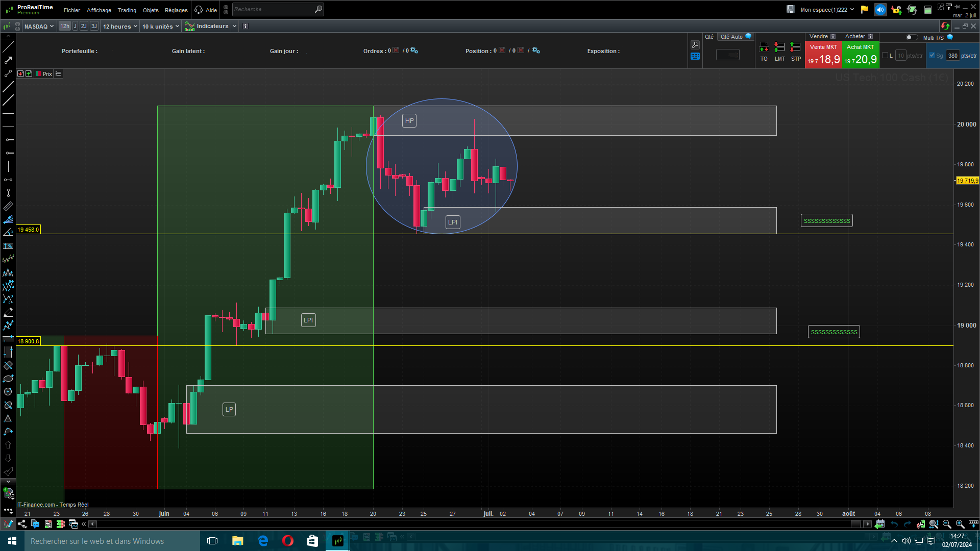The height and width of the screenshot is (551, 980).
Task: Enable the L limit checkbox
Action: [885, 56]
